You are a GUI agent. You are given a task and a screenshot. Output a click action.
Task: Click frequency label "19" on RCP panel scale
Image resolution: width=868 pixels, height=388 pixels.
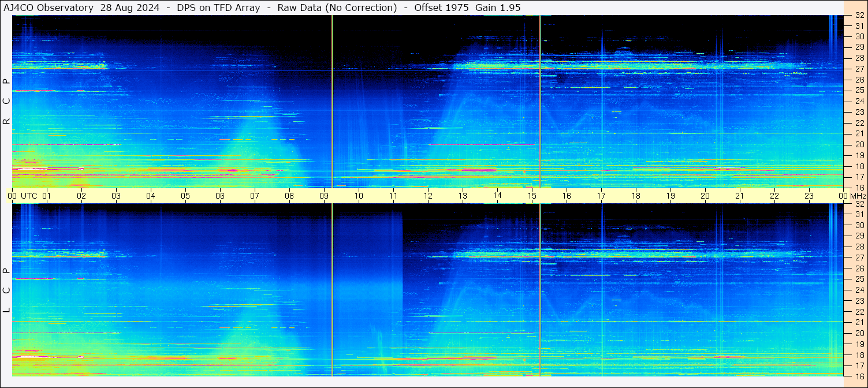[x=859, y=155]
